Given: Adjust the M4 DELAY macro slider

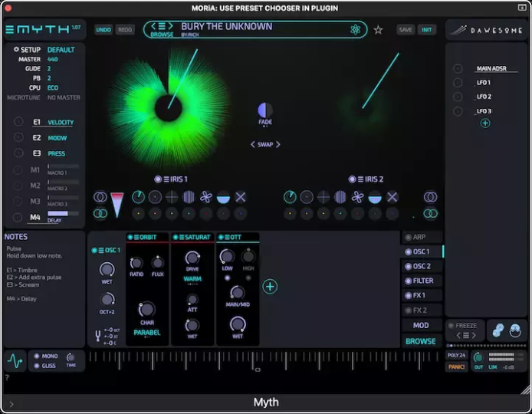Looking at the screenshot, I should 63,213.
